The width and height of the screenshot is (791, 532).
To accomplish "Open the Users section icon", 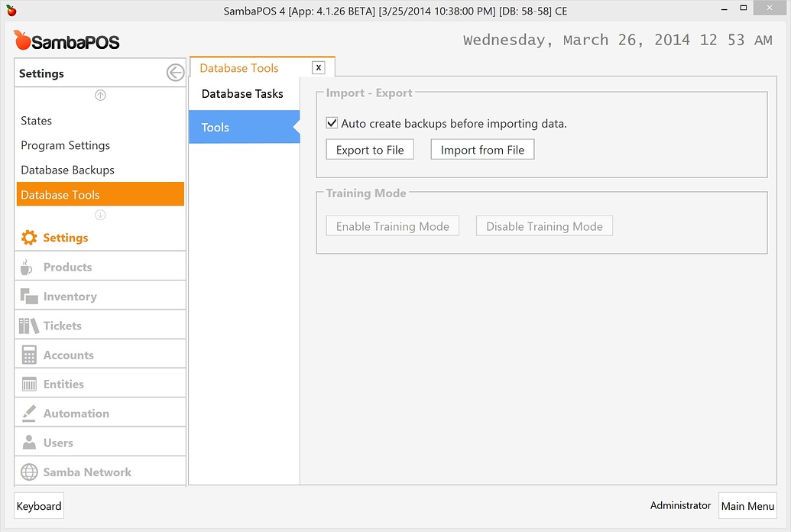I will coord(28,441).
